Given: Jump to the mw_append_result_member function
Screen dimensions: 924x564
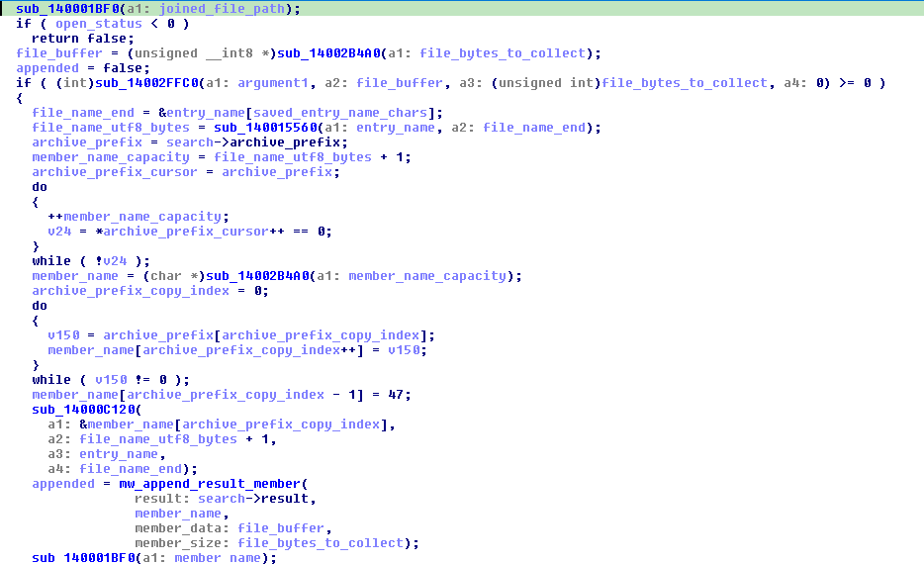Looking at the screenshot, I should [209, 483].
